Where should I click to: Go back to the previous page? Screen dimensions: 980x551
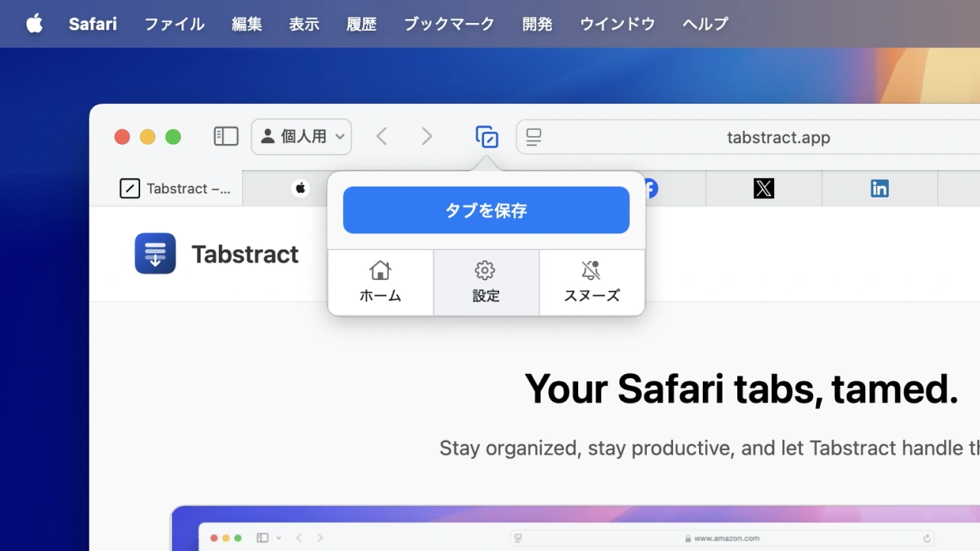pyautogui.click(x=381, y=137)
